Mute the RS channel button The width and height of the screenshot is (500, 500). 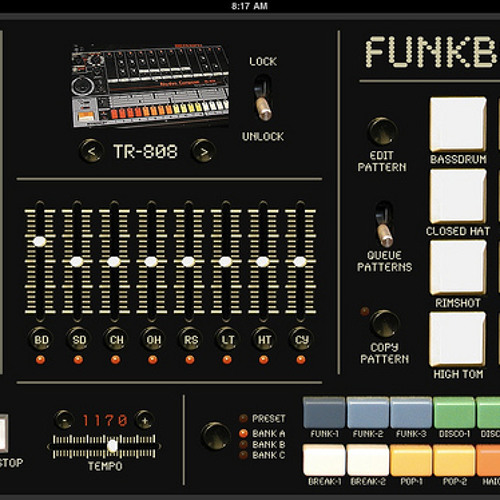(x=190, y=339)
